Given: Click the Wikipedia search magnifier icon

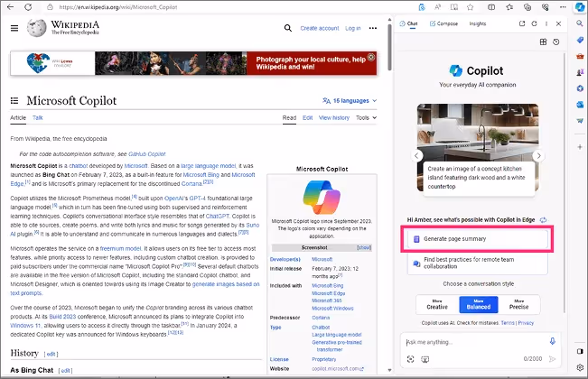Looking at the screenshot, I should tap(287, 28).
